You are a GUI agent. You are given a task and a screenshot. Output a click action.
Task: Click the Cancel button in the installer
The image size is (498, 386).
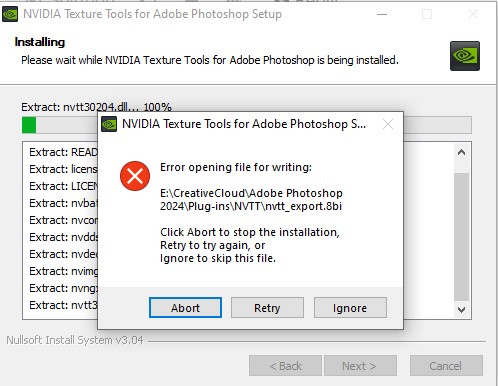pyautogui.click(x=446, y=366)
